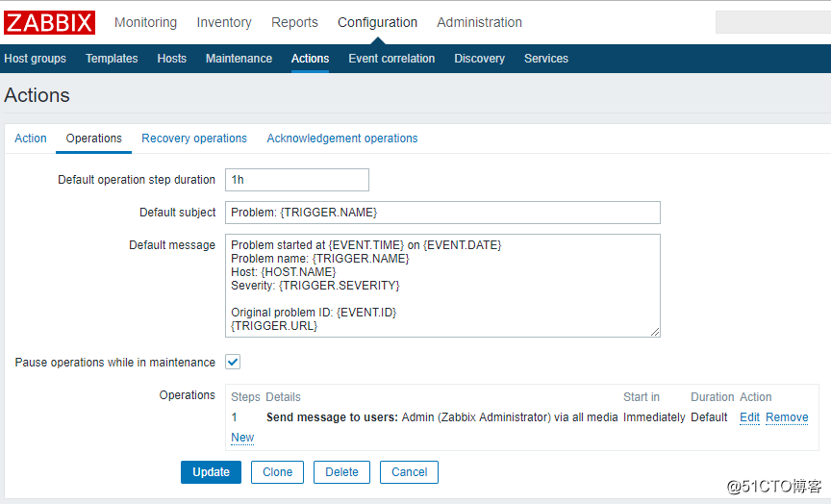Click the 'Default message' label
The image size is (831, 504).
point(172,245)
